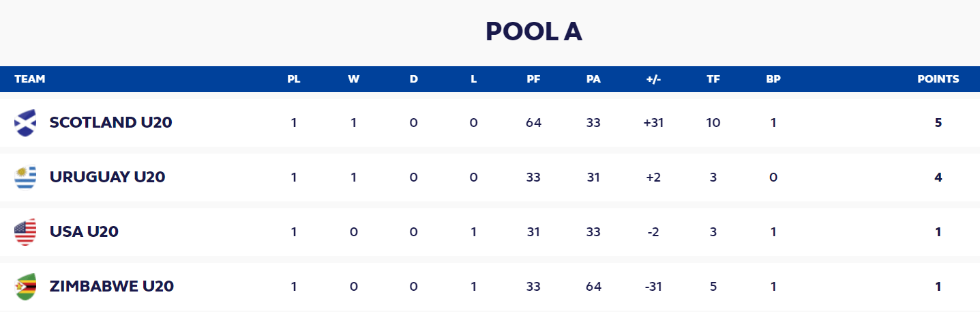This screenshot has height=312, width=980.
Task: Select the Zimbabwe U20 team name
Action: (112, 286)
